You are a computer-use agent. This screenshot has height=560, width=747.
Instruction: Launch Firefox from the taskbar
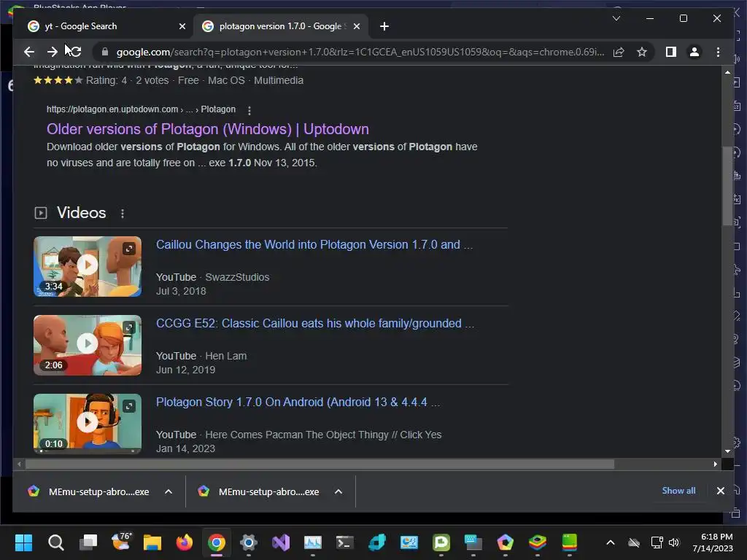[x=185, y=542]
